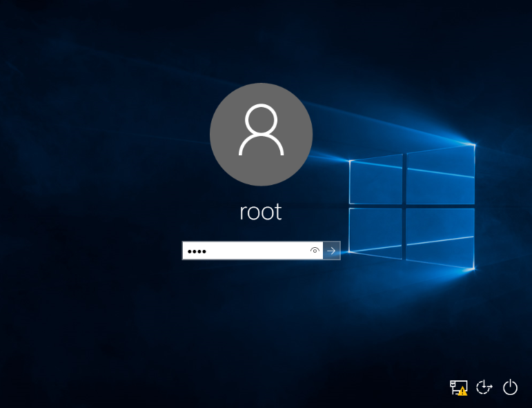Screen dimensions: 532x408
Task: Click the 'root' username label
Action: pos(261,211)
